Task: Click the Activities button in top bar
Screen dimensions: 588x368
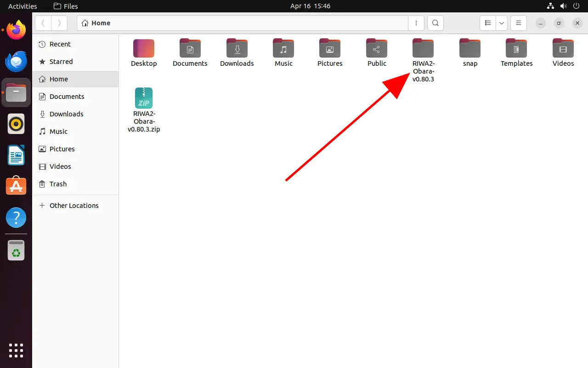Action: [23, 6]
